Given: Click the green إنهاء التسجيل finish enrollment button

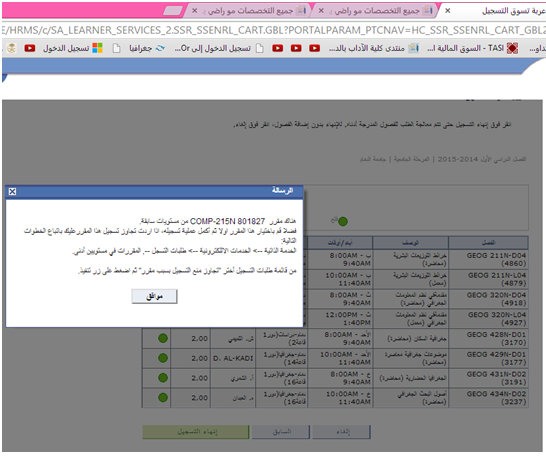Looking at the screenshot, I should pos(196,432).
